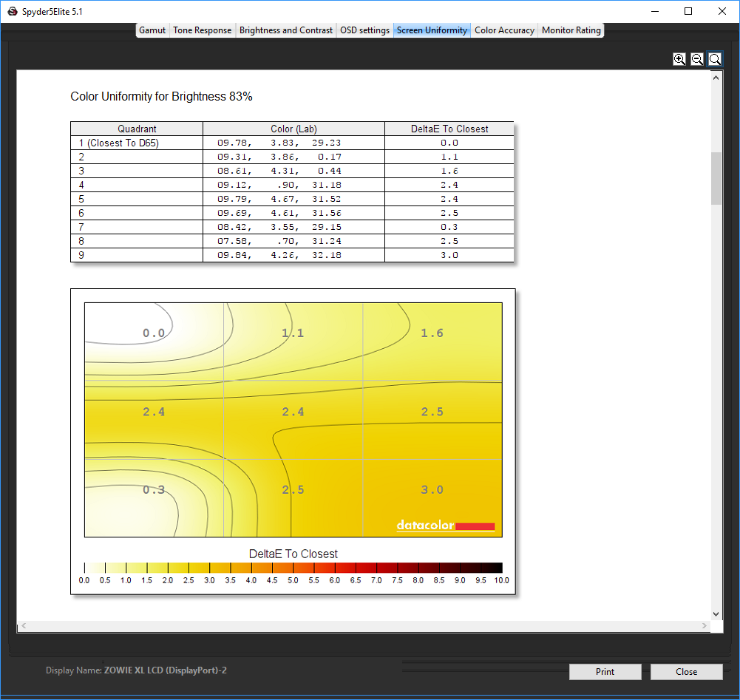Viewport: 740px width, 700px height.
Task: Open the Monitor Rating tab
Action: [571, 30]
